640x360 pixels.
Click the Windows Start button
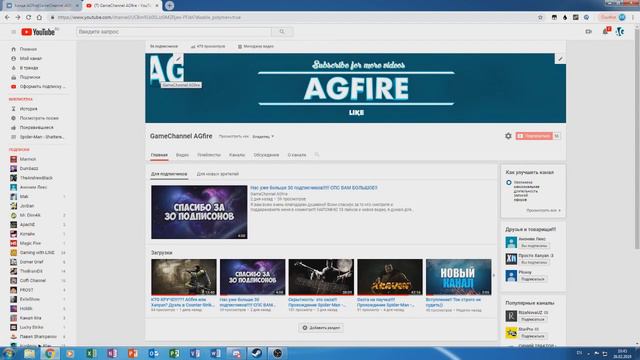pos(8,353)
